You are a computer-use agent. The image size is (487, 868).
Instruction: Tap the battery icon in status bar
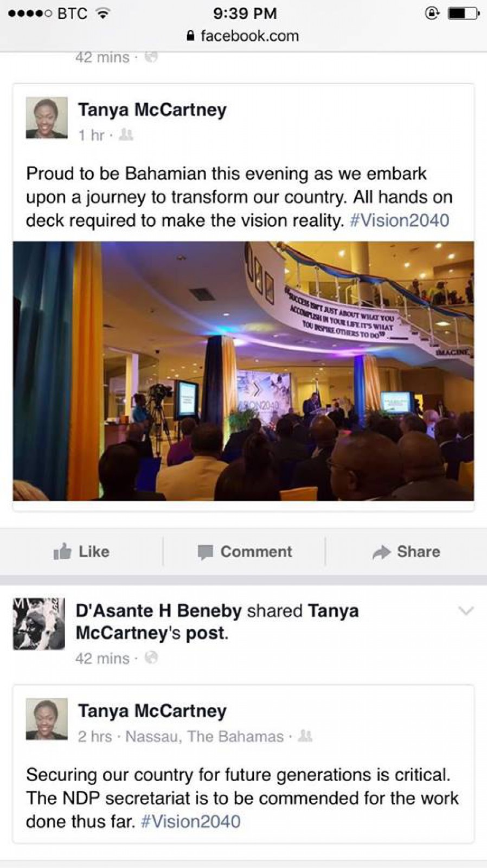(464, 13)
